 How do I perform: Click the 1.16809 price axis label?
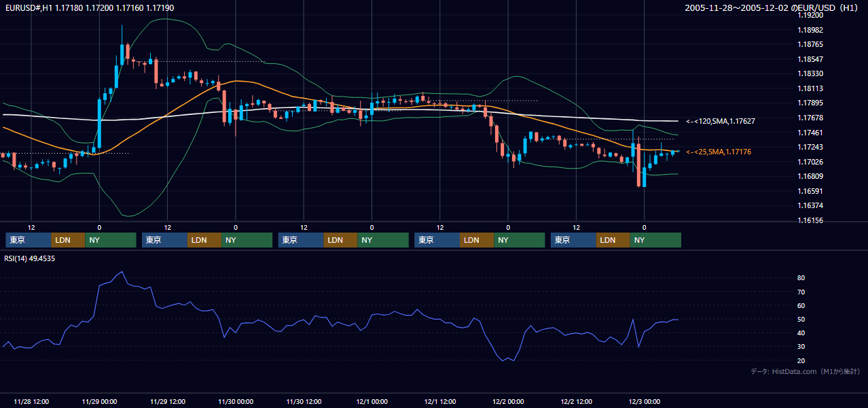point(810,176)
